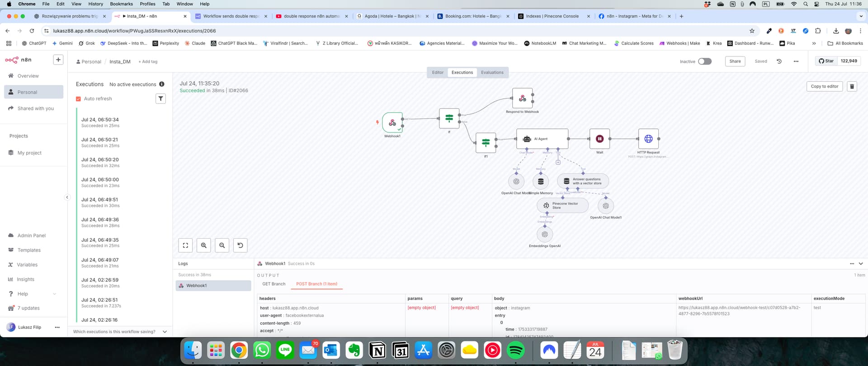The height and width of the screenshot is (366, 868).
Task: Switch to GET Branch output tab
Action: coord(274,284)
